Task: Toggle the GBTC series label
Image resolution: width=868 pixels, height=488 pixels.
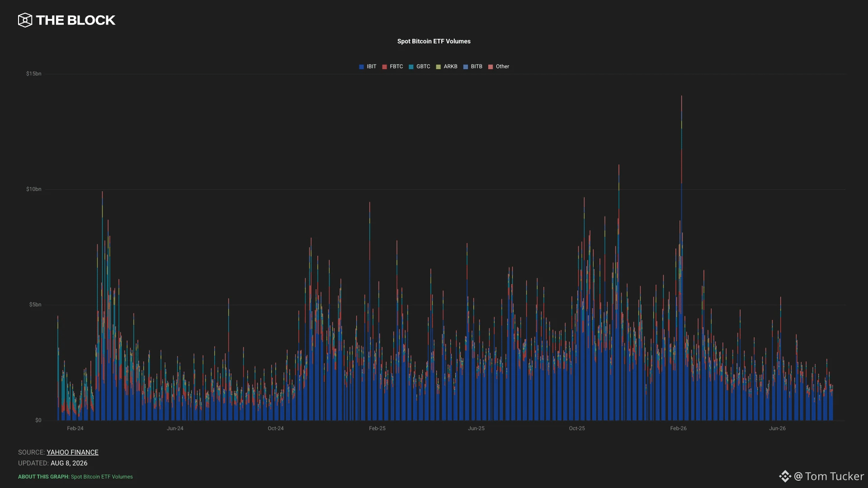Action: pyautogui.click(x=423, y=66)
